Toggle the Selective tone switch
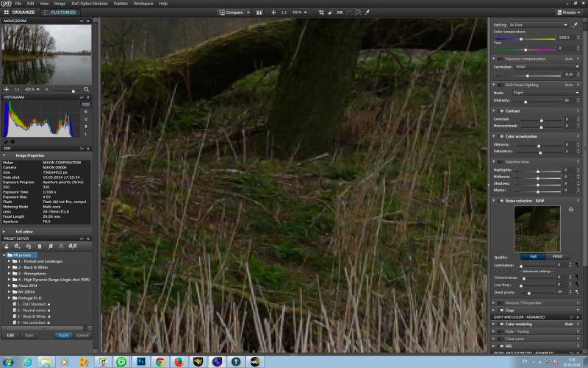Viewport: 588px width, 368px height. coord(501,162)
